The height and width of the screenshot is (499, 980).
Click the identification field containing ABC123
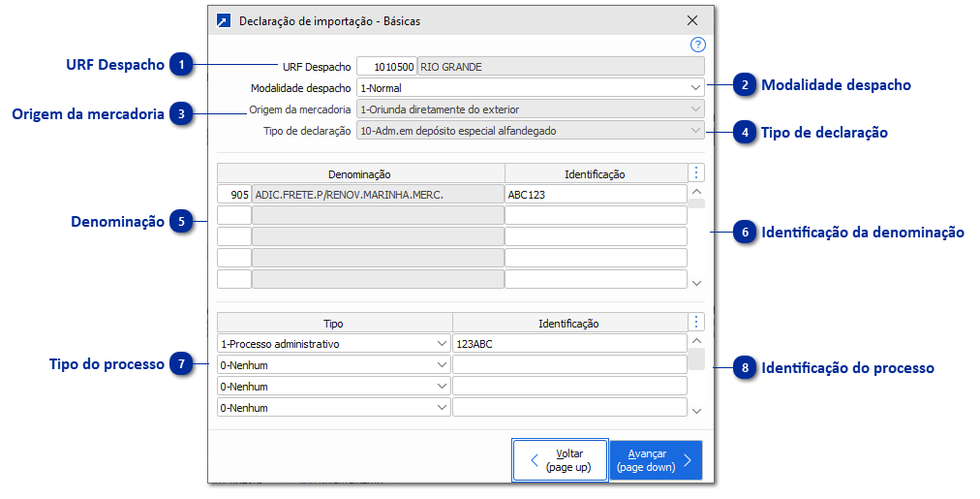point(595,195)
